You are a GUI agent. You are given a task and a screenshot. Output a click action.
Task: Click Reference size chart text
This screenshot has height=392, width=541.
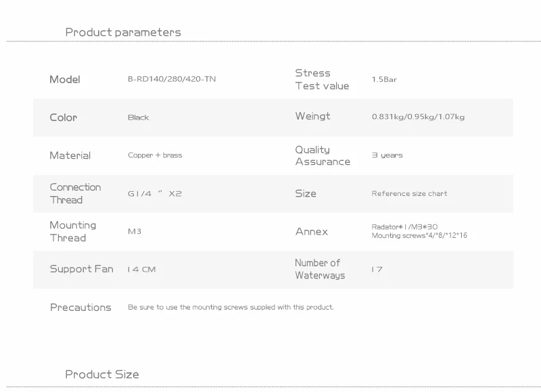[x=409, y=193]
